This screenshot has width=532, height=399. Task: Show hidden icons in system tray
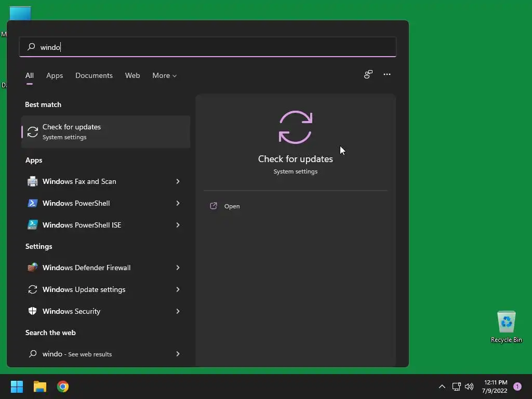[x=442, y=387]
